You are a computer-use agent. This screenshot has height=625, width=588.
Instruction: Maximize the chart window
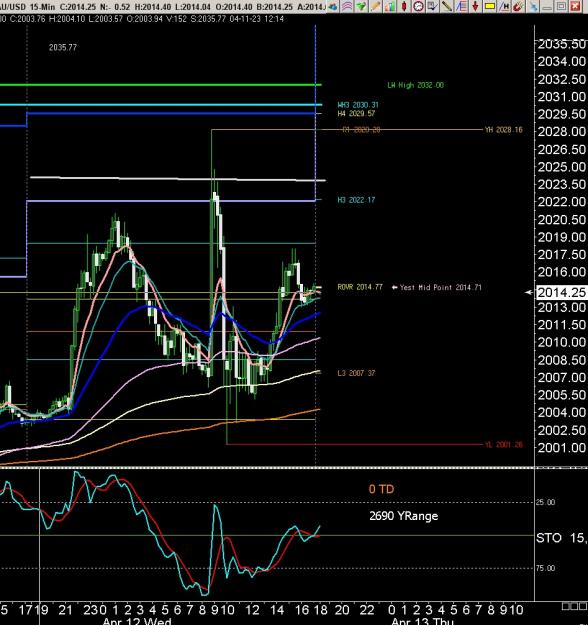pyautogui.click(x=561, y=6)
